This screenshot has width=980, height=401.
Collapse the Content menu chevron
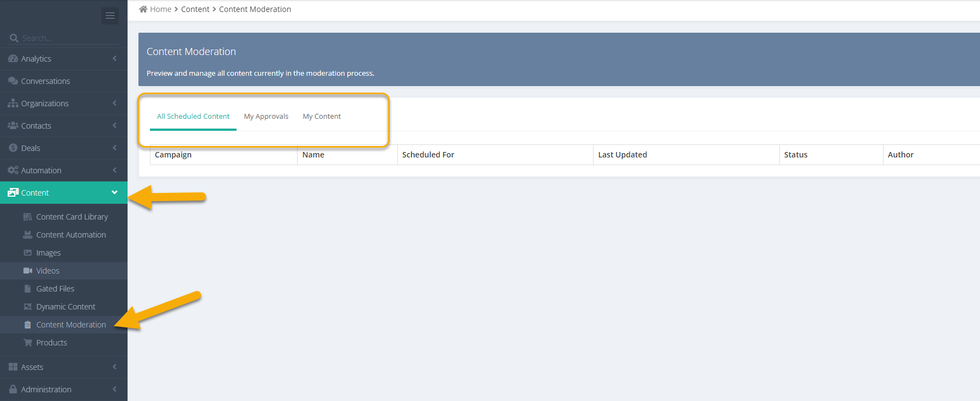tap(114, 192)
